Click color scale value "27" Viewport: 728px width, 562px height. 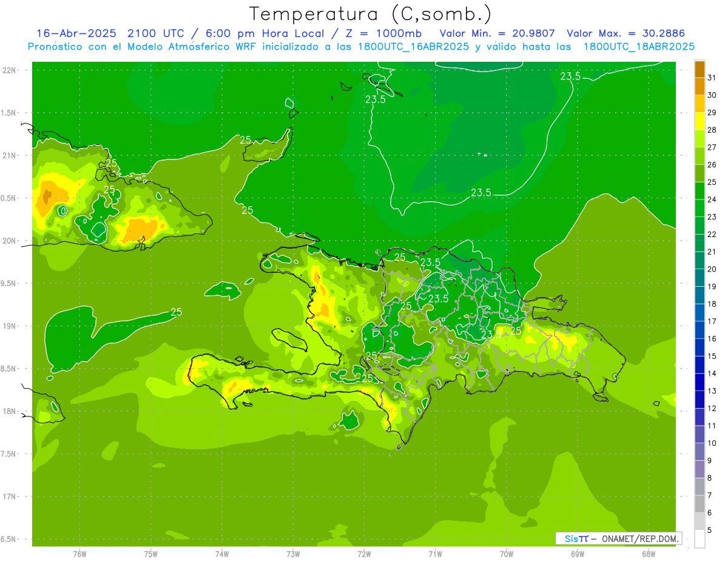coord(713,147)
